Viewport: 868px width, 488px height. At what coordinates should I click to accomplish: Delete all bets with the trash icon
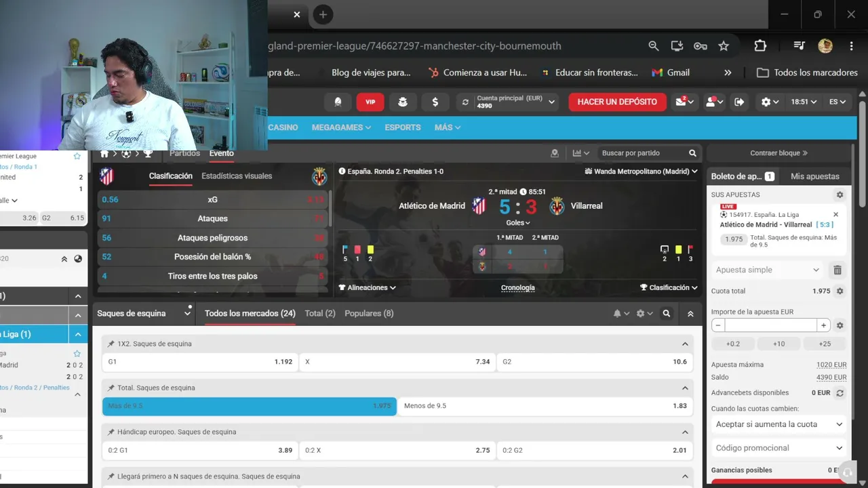pos(837,270)
